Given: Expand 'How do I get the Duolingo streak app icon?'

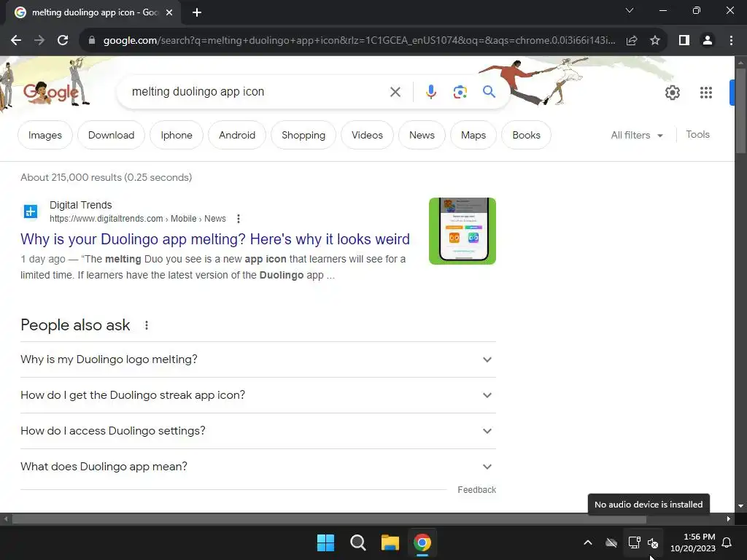Looking at the screenshot, I should [x=258, y=395].
